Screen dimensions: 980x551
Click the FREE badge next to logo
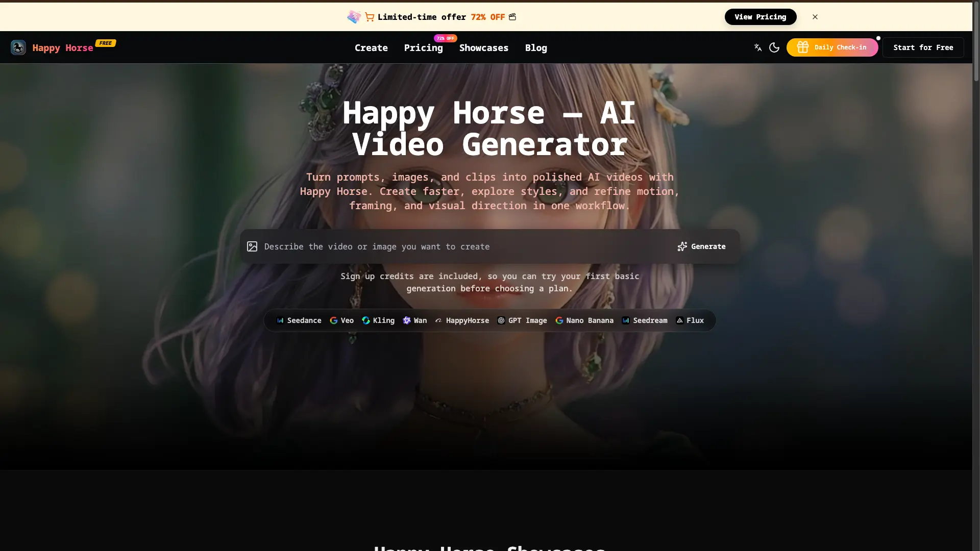[106, 43]
